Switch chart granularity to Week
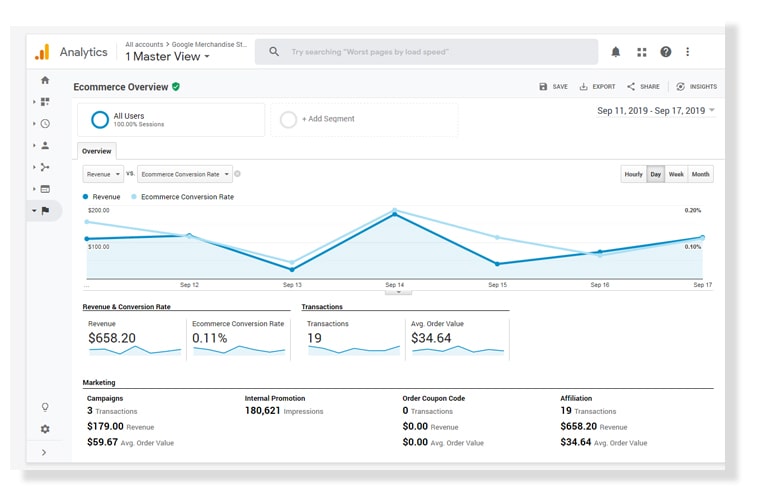The image size is (757, 497). (x=676, y=174)
